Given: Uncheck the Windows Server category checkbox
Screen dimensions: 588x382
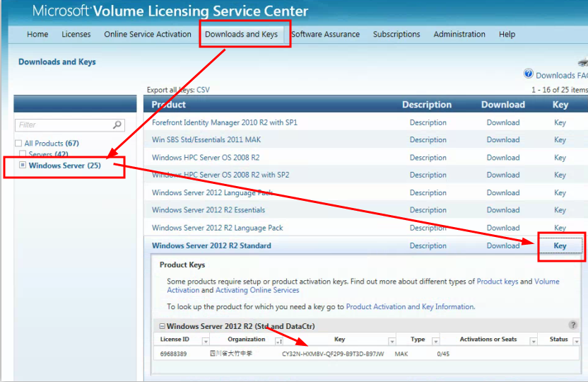Looking at the screenshot, I should 23,166.
